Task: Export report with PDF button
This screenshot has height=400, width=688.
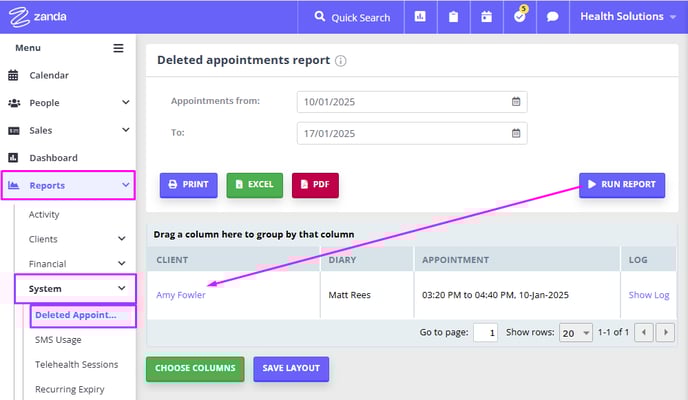Action: tap(315, 185)
